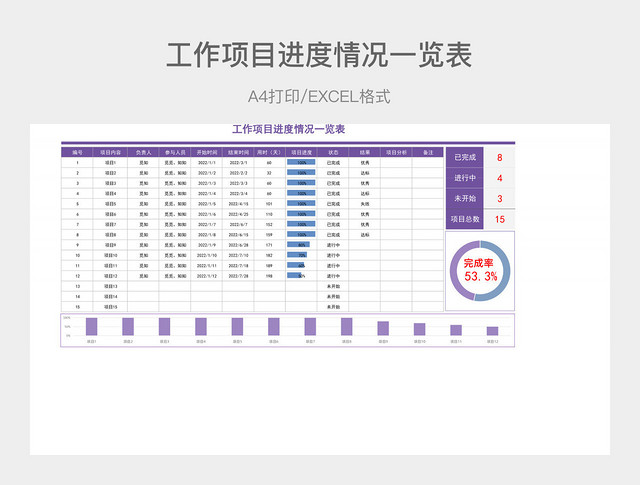Select the duration 171 cell in row 9

pos(269,245)
